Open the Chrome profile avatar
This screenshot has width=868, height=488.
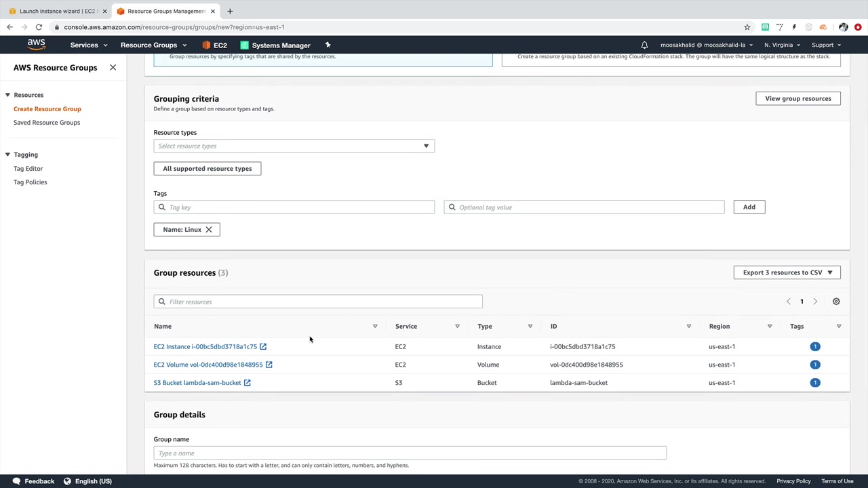[843, 27]
